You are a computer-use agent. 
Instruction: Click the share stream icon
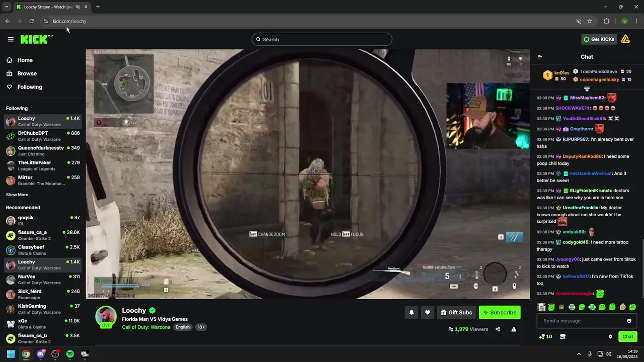point(498,329)
